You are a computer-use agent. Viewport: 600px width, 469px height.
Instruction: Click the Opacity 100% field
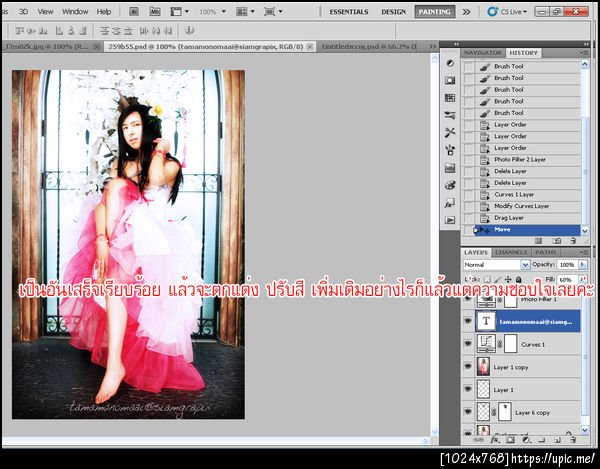click(567, 265)
